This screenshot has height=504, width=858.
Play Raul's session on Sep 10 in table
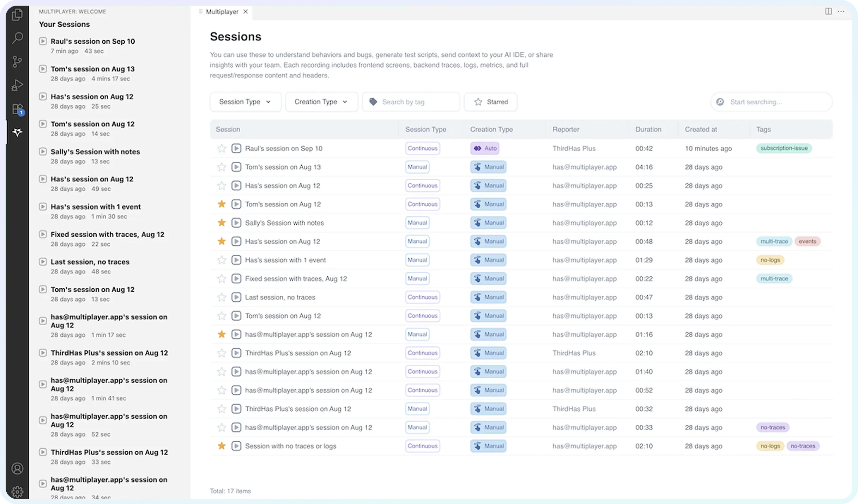(236, 148)
